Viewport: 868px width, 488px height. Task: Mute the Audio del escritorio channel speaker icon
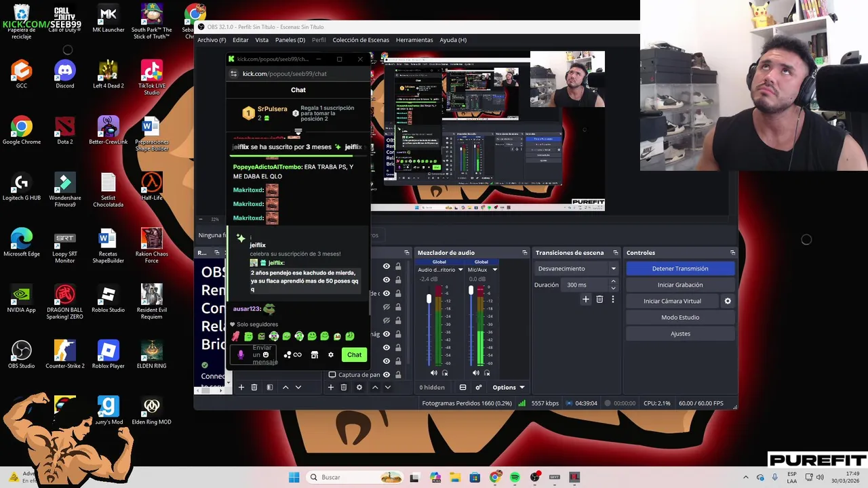pyautogui.click(x=434, y=373)
